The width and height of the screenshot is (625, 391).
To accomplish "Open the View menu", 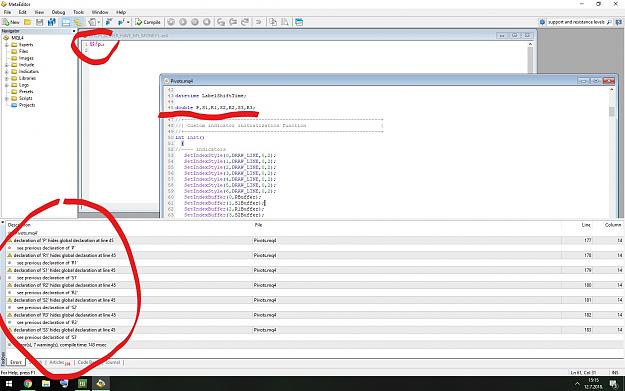I will pyautogui.click(x=39, y=12).
